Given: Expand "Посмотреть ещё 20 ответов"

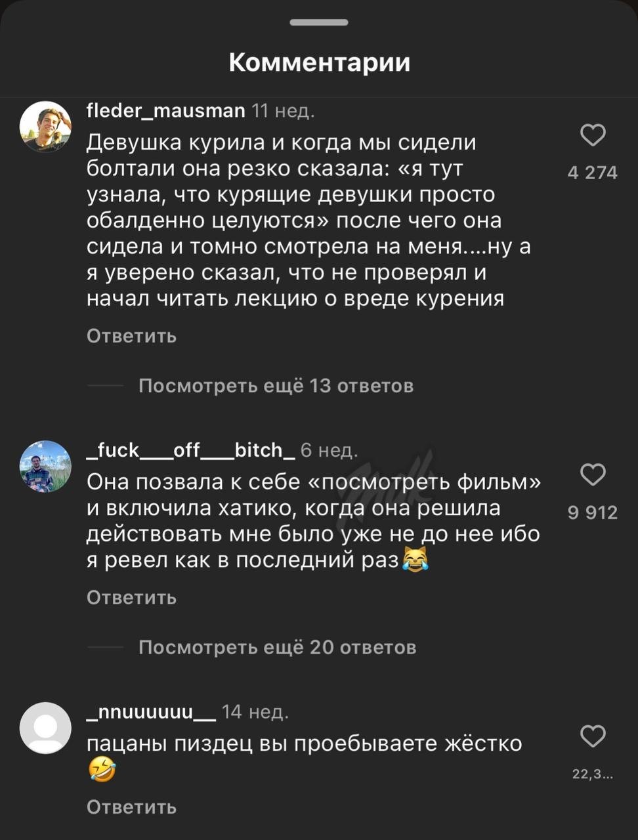Looking at the screenshot, I should [x=277, y=648].
